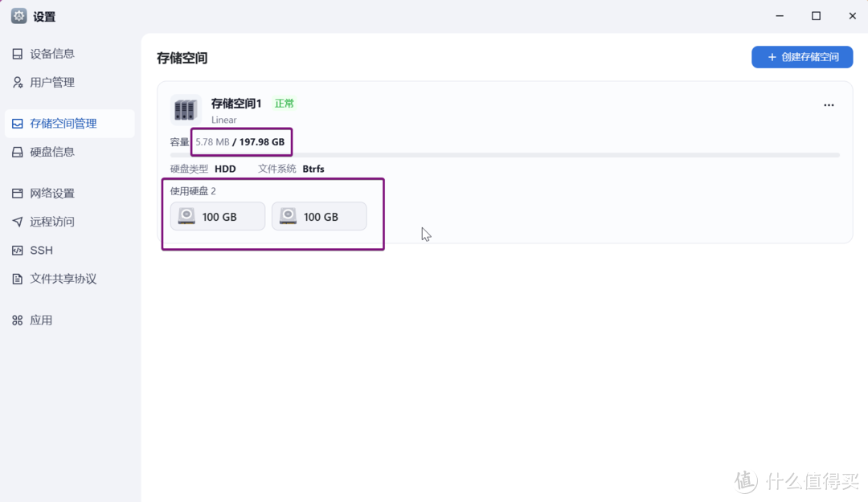The width and height of the screenshot is (868, 502).
Task: Open 远程访问 sidebar entry
Action: click(70, 222)
